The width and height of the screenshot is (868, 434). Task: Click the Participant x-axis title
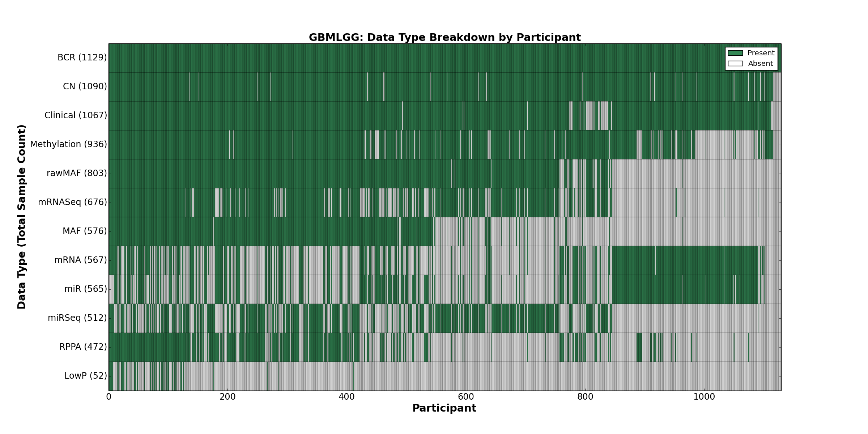444,408
